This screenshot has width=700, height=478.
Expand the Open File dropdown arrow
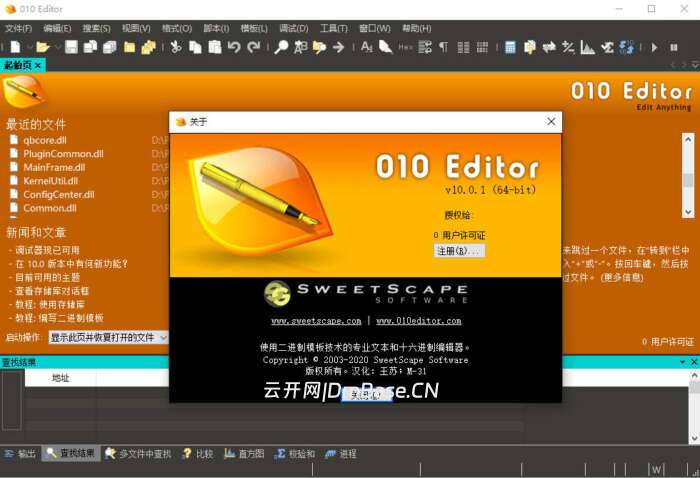[x=57, y=47]
